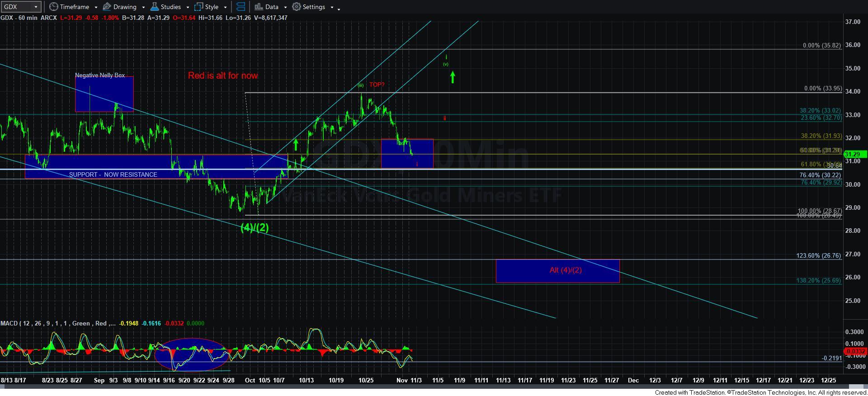Select the red 'TOP?' chart annotation
This screenshot has height=396, width=868.
[377, 85]
